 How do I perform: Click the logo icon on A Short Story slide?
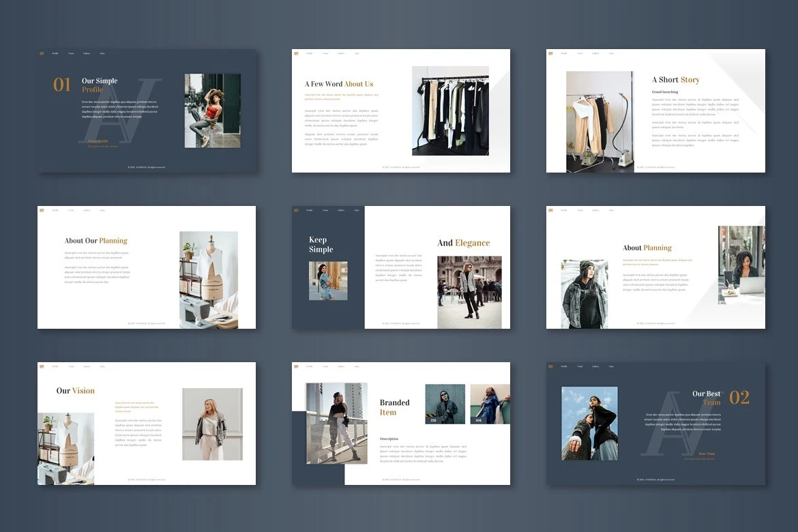550,53
